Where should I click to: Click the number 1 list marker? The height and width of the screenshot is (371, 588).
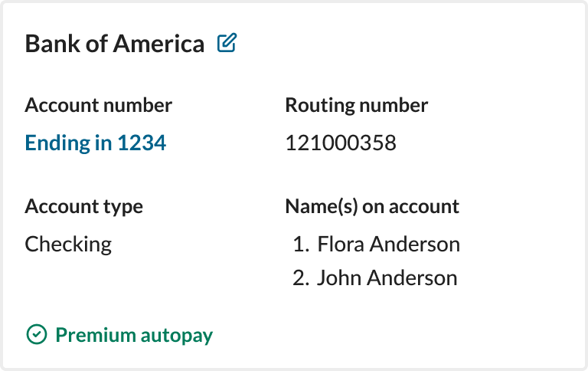pyautogui.click(x=301, y=244)
